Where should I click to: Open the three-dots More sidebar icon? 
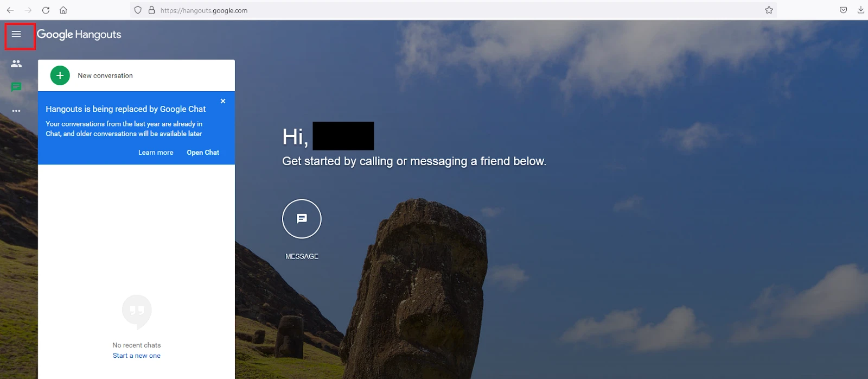point(16,111)
